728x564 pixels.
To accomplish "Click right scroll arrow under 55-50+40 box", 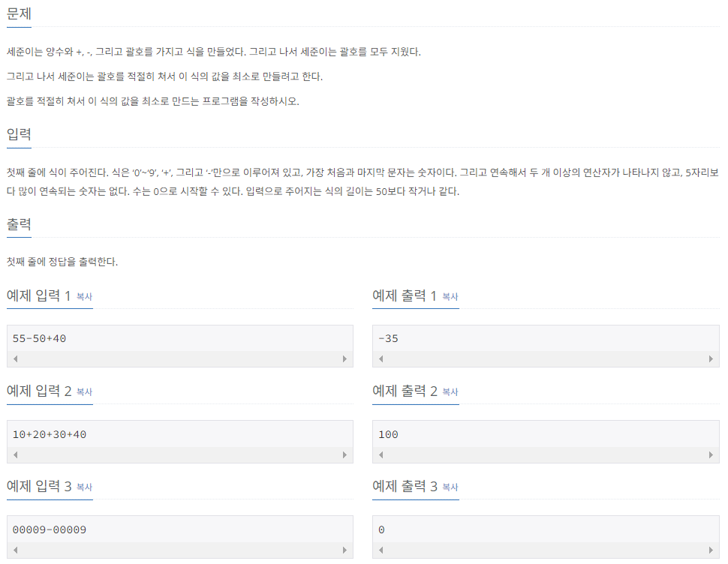I will click(x=344, y=359).
